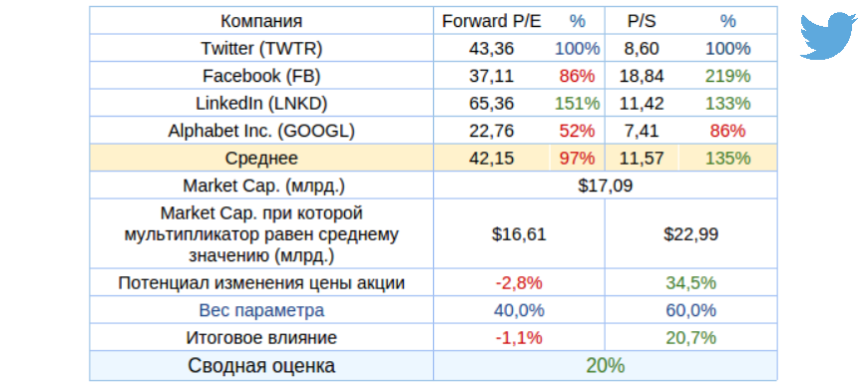
Task: Click the P/S column header
Action: (643, 21)
